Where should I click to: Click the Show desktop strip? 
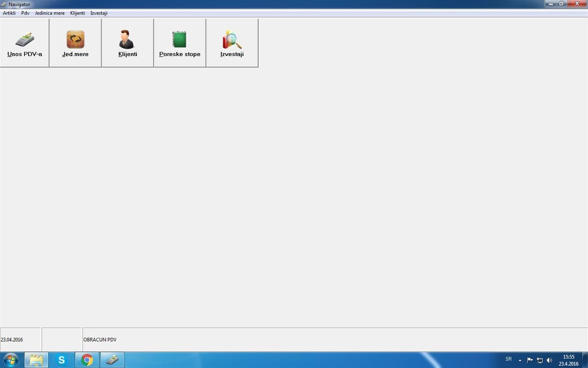[x=585, y=360]
